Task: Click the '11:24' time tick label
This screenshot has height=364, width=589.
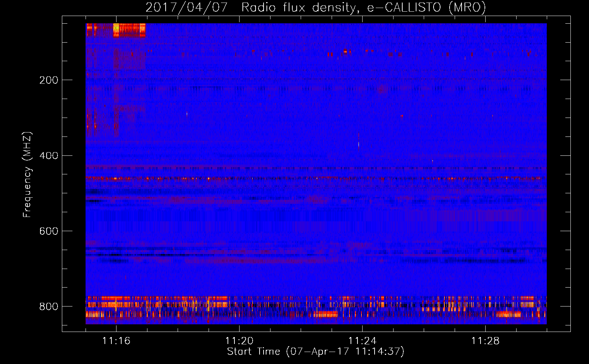Action: coord(362,341)
